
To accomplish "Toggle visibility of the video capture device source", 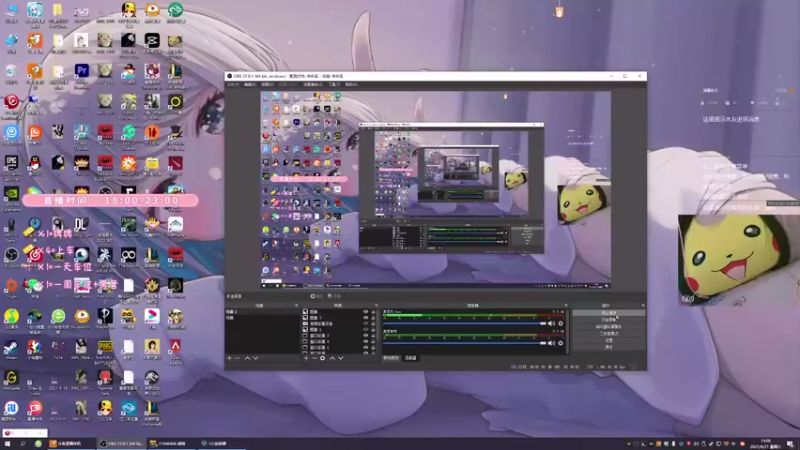I will pyautogui.click(x=366, y=323).
